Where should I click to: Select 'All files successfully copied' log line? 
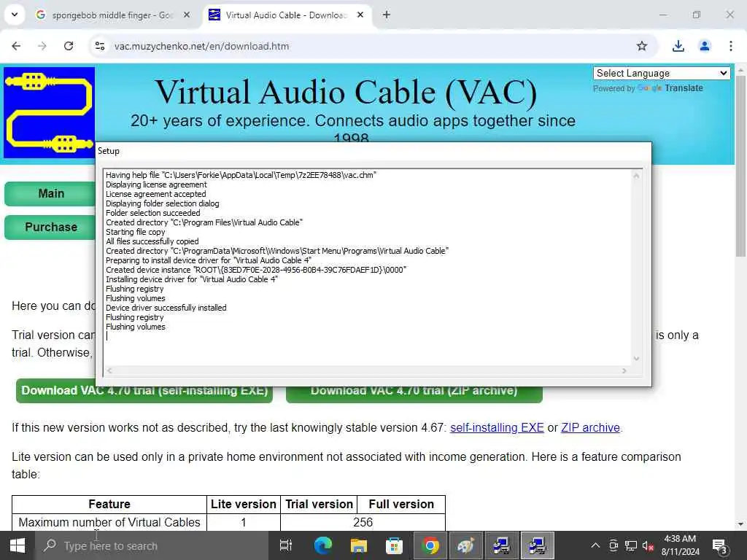click(x=152, y=241)
